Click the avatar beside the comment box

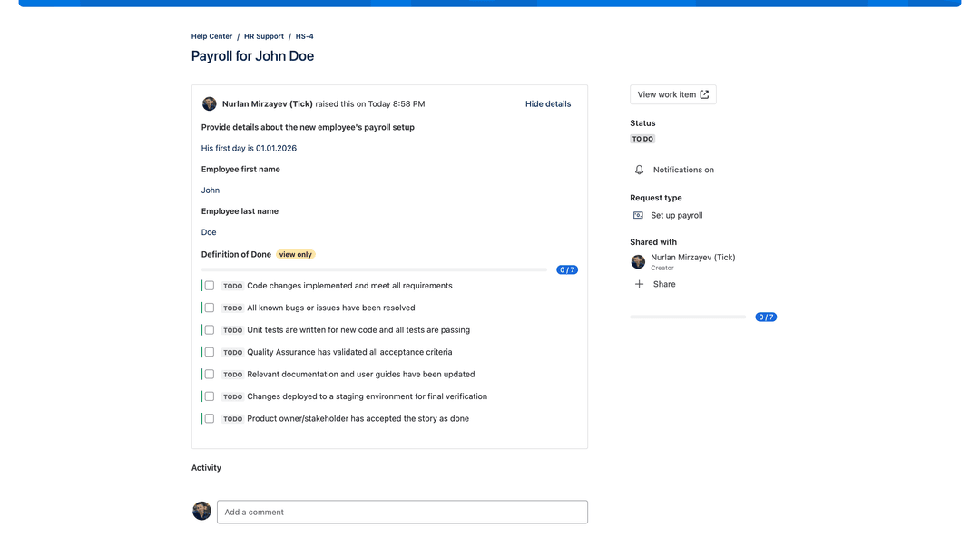pos(201,511)
